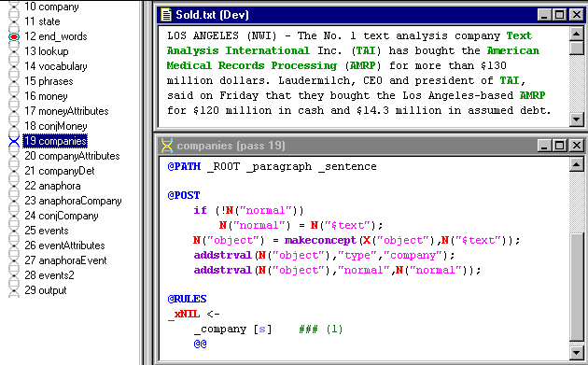Maximize the companies pass window
588x365 pixels.
[559, 146]
